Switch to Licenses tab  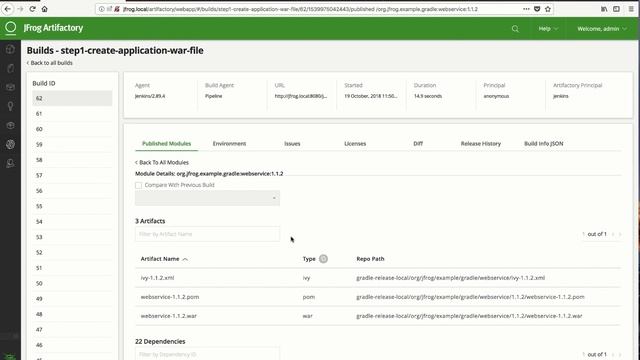[x=355, y=144]
